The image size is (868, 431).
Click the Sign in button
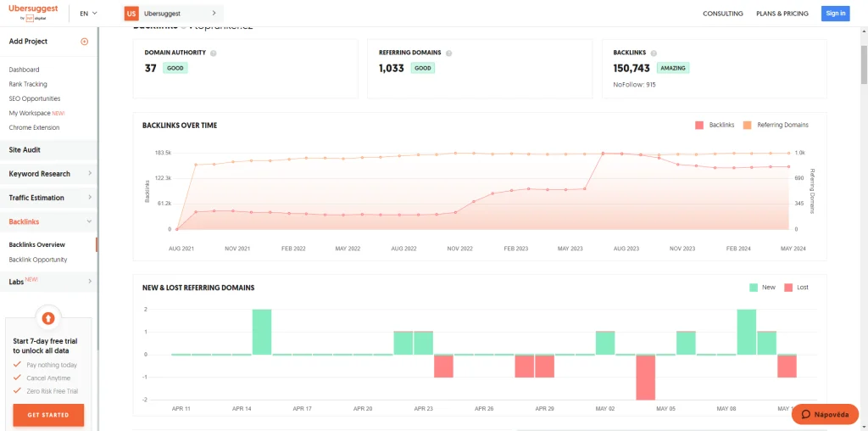click(835, 14)
